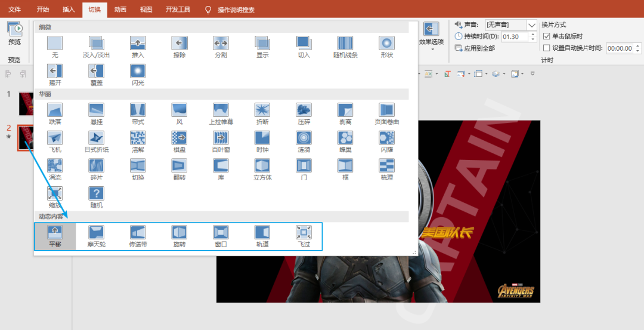
Task: Apply the 门 doors transition
Action: [304, 169]
